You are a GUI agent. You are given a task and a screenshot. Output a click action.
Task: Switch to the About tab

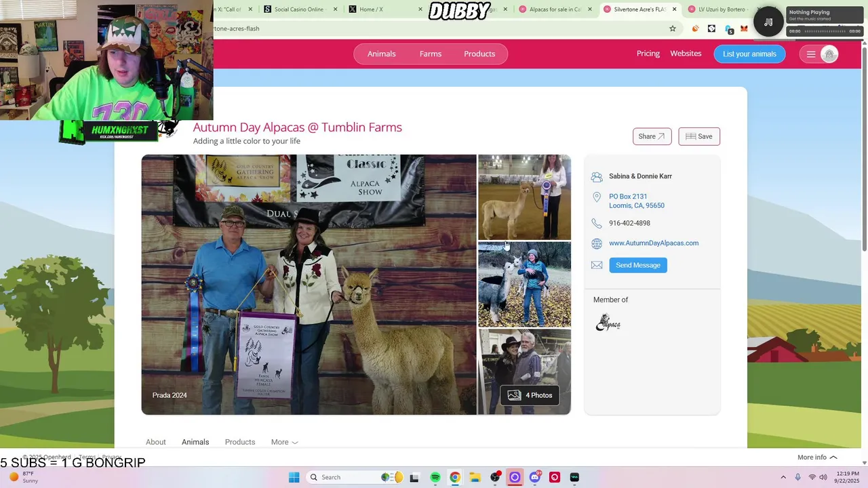pyautogui.click(x=155, y=442)
